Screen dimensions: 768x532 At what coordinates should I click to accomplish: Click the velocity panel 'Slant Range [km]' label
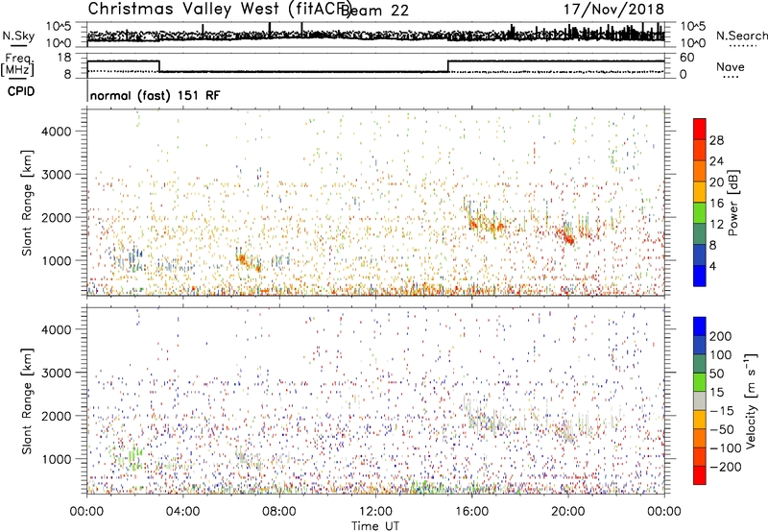(x=27, y=401)
